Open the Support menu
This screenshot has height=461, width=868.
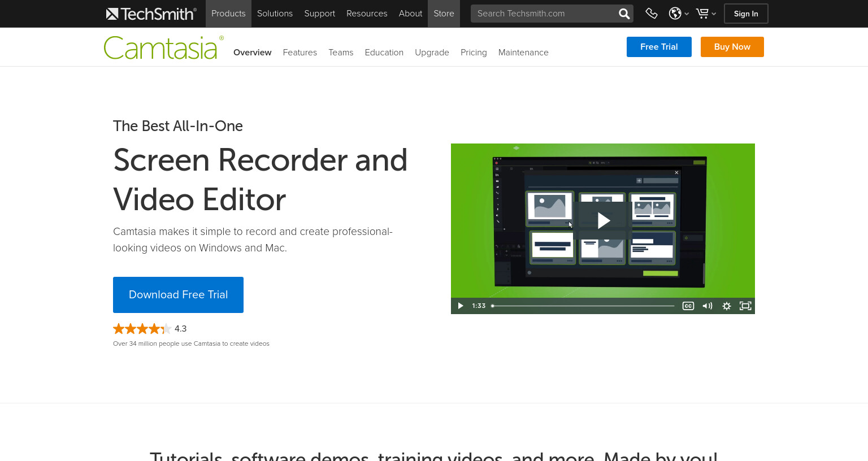[319, 14]
